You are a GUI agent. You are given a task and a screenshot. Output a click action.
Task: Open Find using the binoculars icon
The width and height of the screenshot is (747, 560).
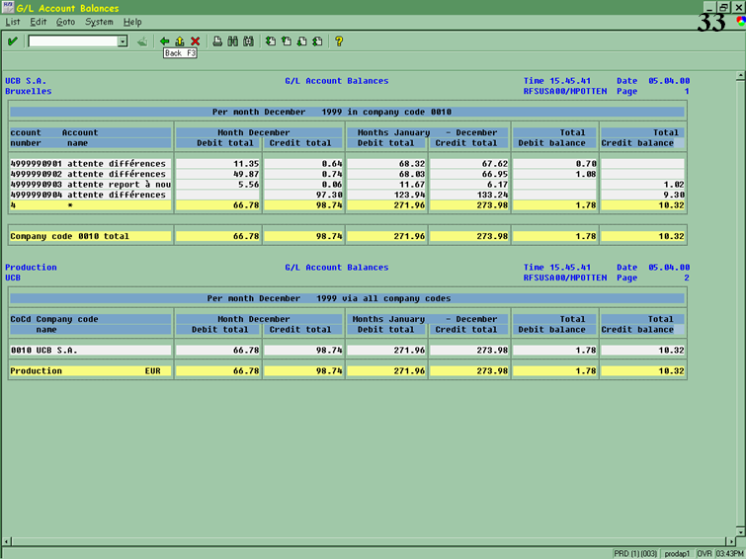pos(233,41)
